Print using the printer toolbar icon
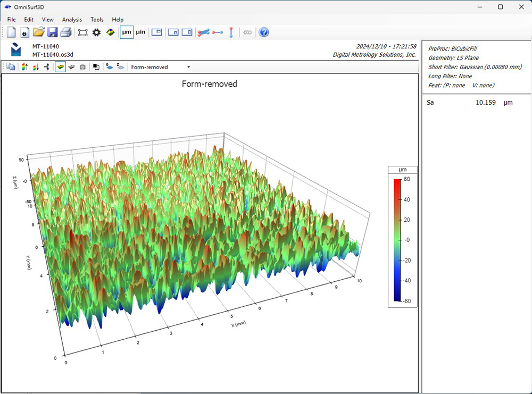This screenshot has height=394, width=532. tap(65, 32)
